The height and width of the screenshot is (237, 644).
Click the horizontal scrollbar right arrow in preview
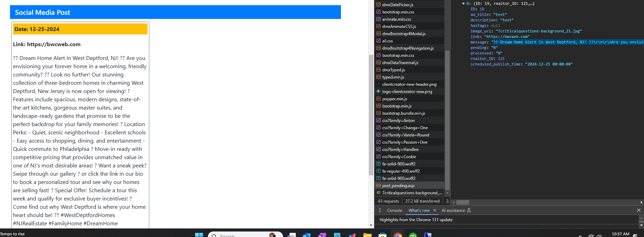point(641,202)
